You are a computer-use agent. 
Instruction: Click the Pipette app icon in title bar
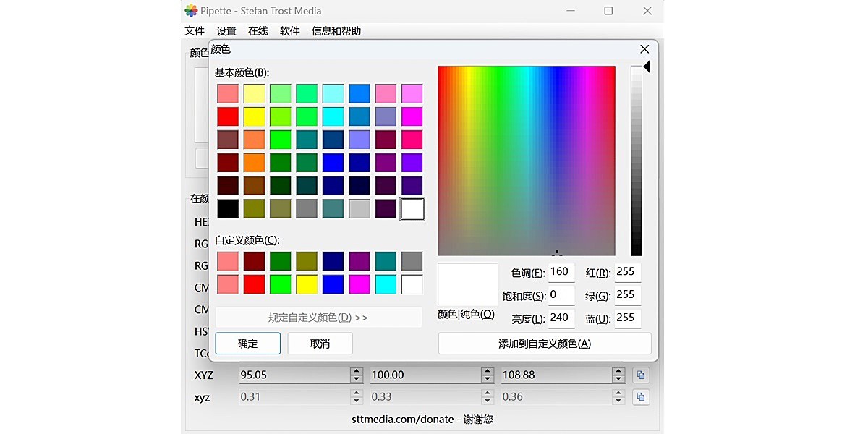(x=191, y=11)
